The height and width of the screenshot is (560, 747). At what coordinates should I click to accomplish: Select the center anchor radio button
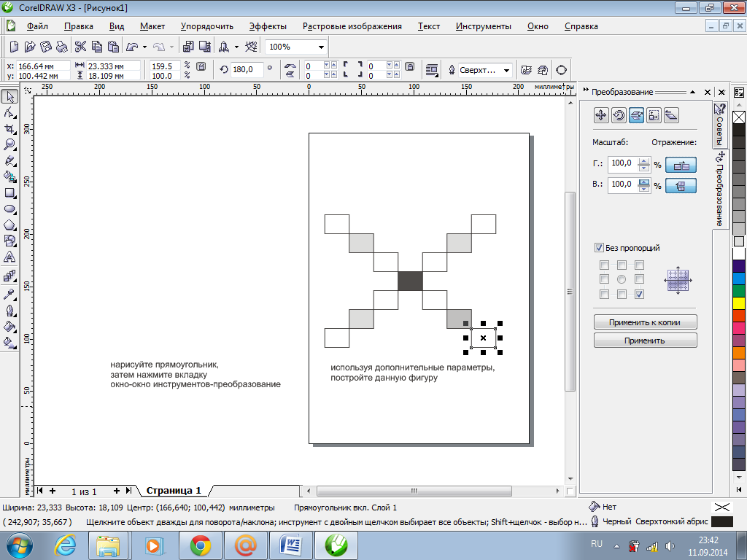coord(622,279)
